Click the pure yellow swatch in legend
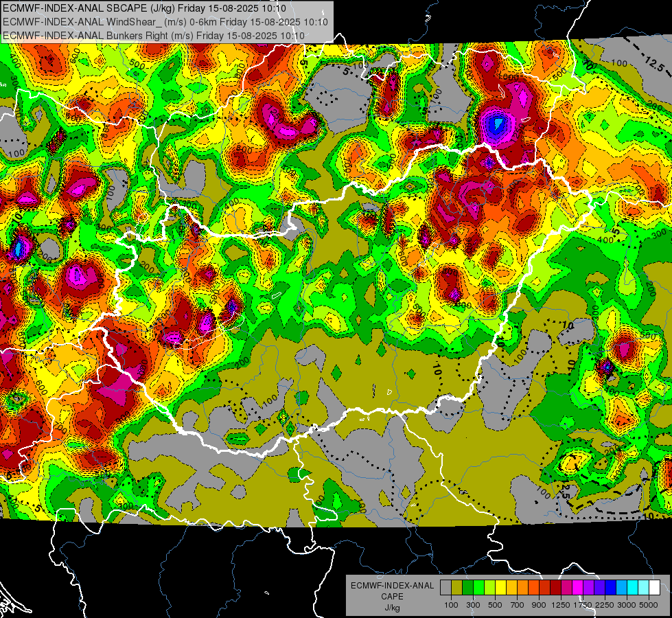Viewport: 672px width, 618px height. (x=500, y=588)
